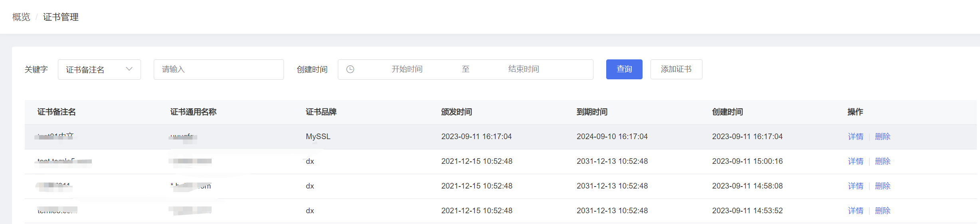Click 删除 for row created 2023-09-11 14:53:52
The width and height of the screenshot is (980, 224).
(x=882, y=211)
